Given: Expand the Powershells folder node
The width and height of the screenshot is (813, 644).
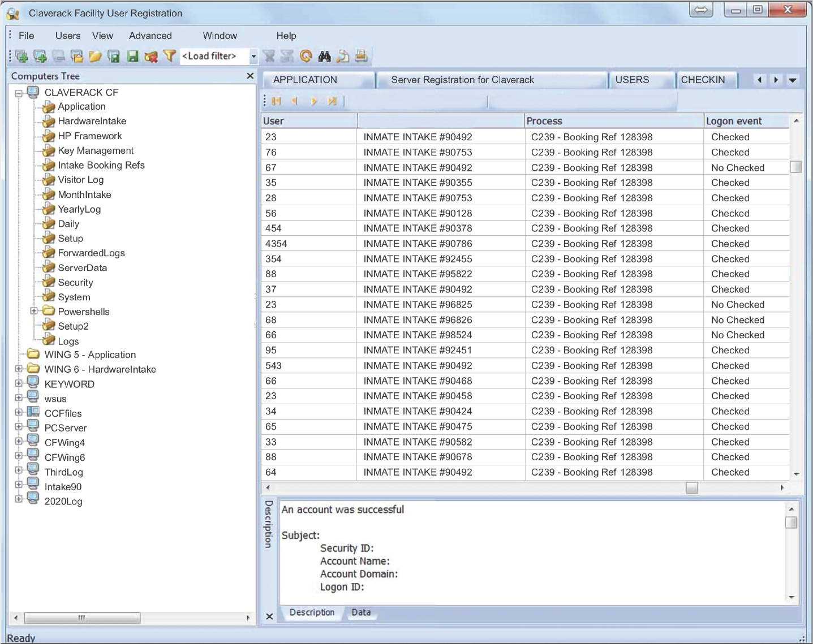Looking at the screenshot, I should point(34,311).
